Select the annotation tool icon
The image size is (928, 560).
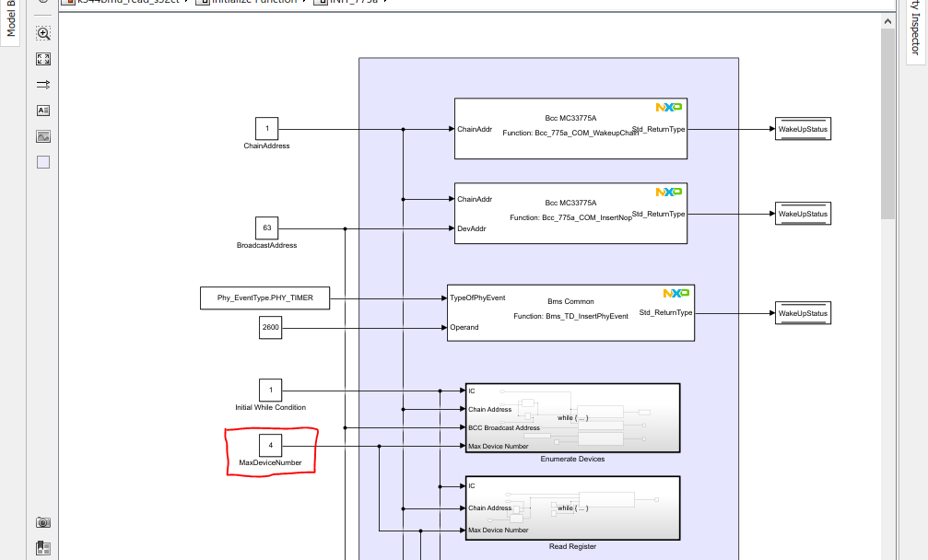(43, 110)
